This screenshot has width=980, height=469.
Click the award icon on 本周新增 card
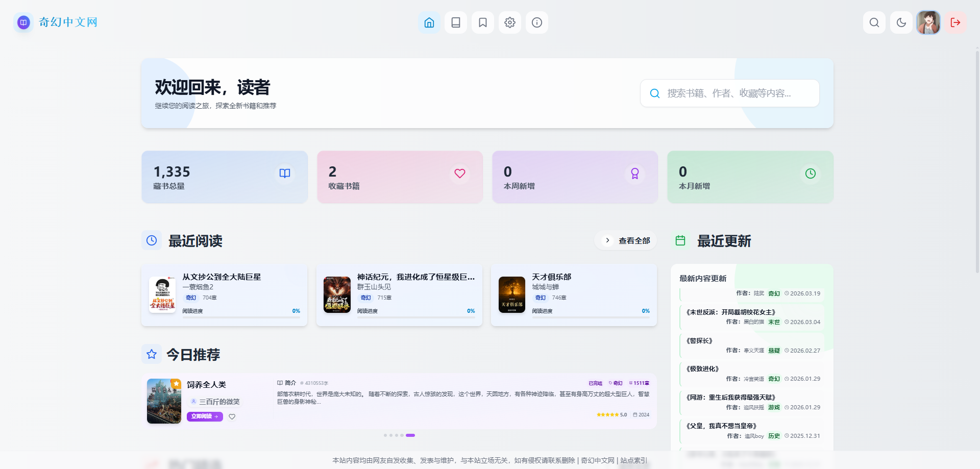635,174
